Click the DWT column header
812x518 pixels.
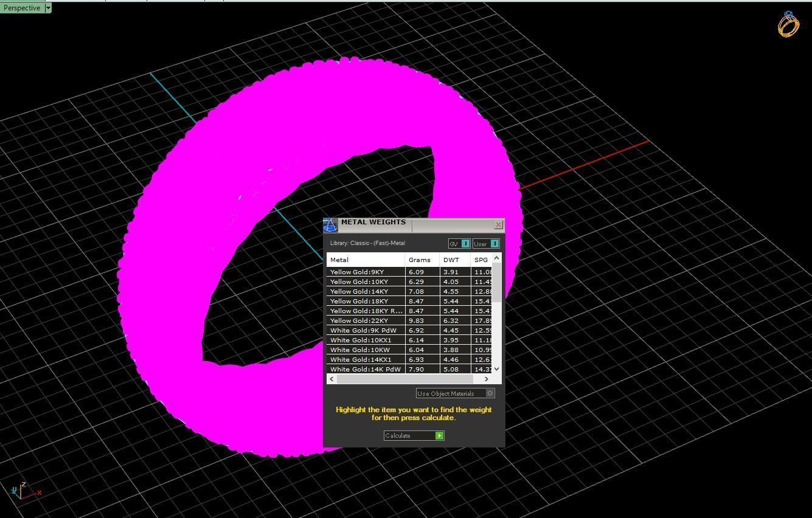pyautogui.click(x=455, y=260)
